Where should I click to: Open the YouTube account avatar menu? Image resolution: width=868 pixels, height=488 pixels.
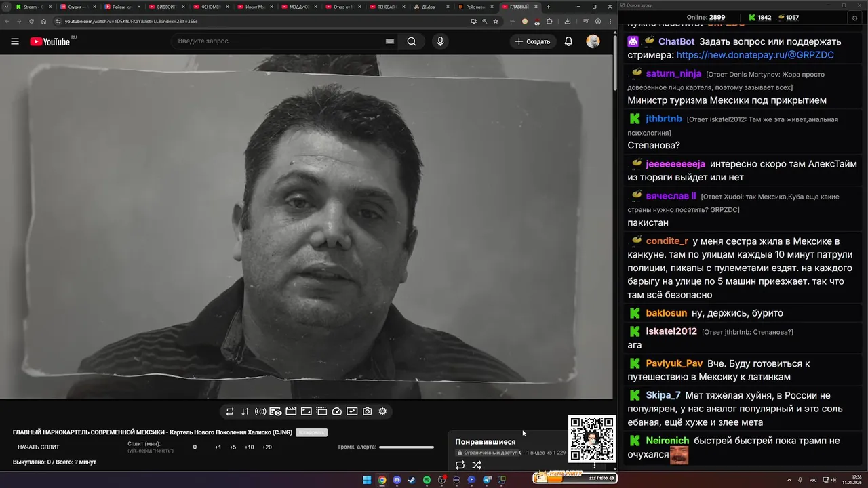click(593, 41)
